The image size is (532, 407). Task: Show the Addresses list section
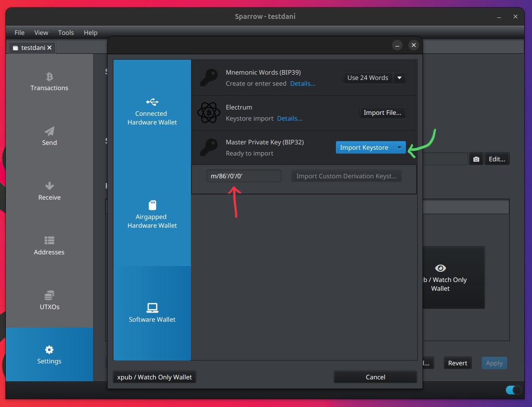click(49, 246)
